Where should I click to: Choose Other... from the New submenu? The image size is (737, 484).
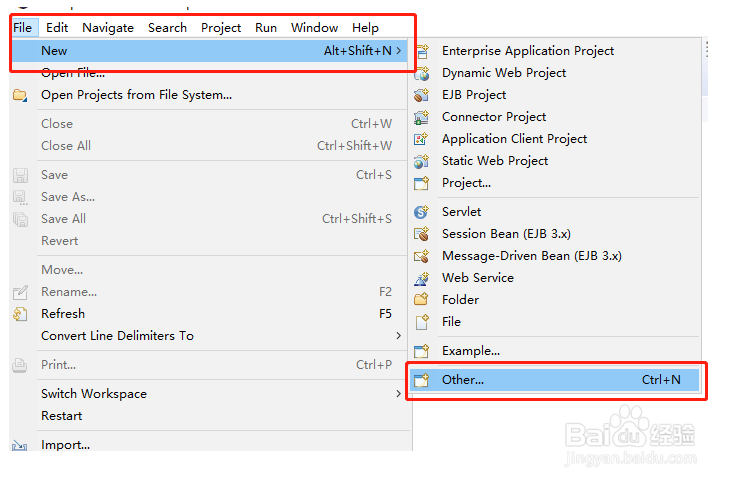click(x=555, y=380)
